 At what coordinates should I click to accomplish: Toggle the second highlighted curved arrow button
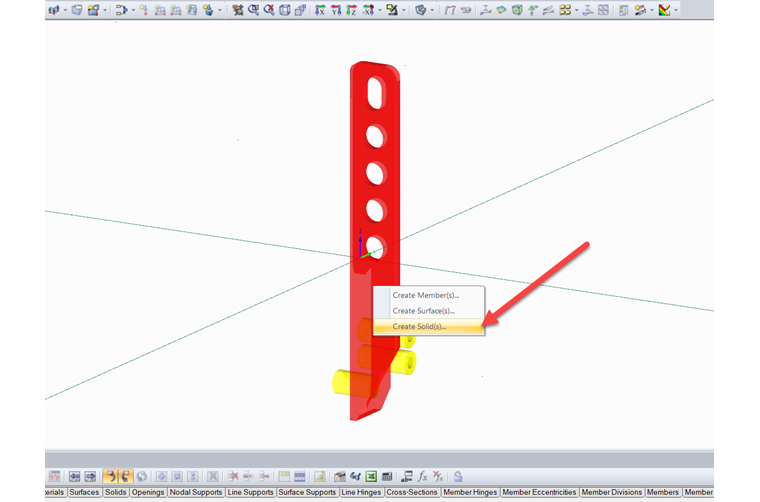coord(126,477)
